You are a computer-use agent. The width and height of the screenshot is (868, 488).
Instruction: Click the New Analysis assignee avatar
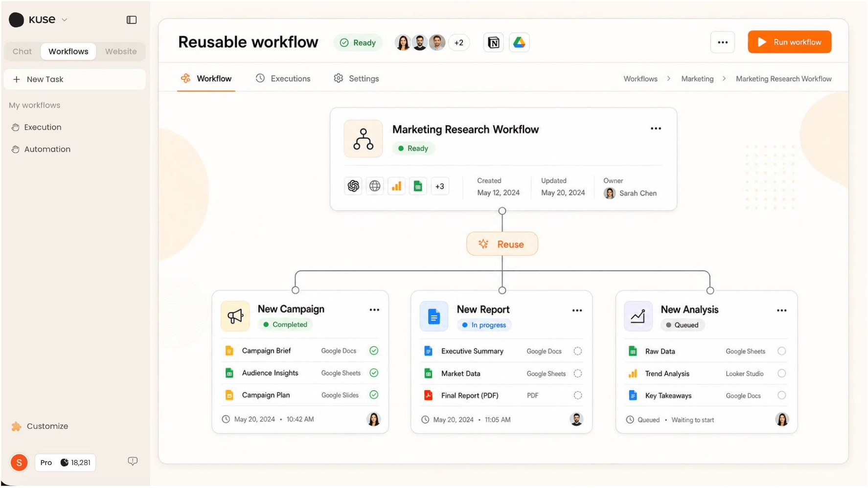pyautogui.click(x=782, y=420)
